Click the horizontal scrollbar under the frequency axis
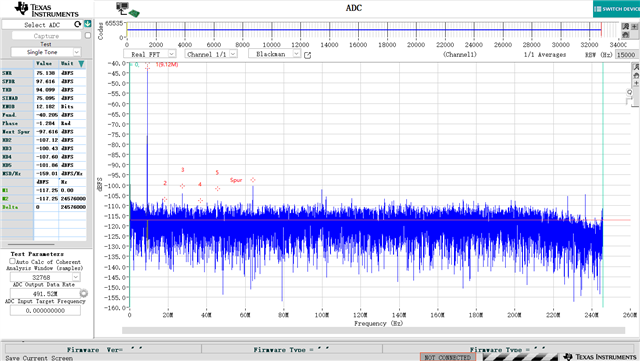This screenshot has width=640, height=361. 373,330
